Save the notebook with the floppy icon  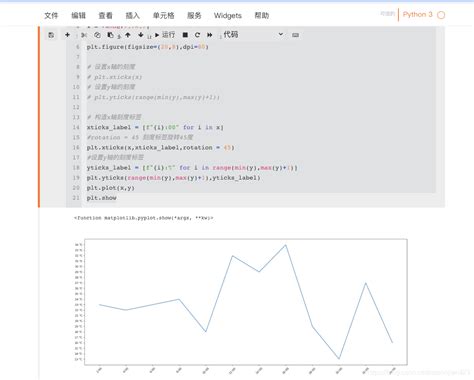pos(51,35)
